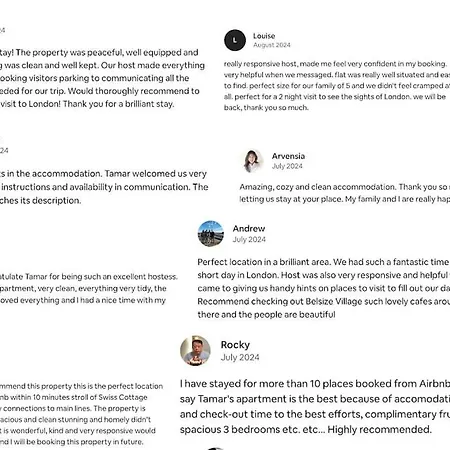Click the reviewer name Rocky
Image resolution: width=450 pixels, height=450 pixels.
235,345
